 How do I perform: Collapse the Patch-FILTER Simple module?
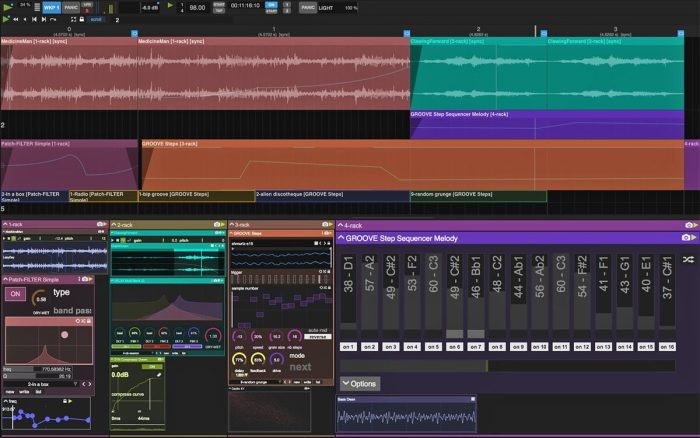(x=5, y=279)
